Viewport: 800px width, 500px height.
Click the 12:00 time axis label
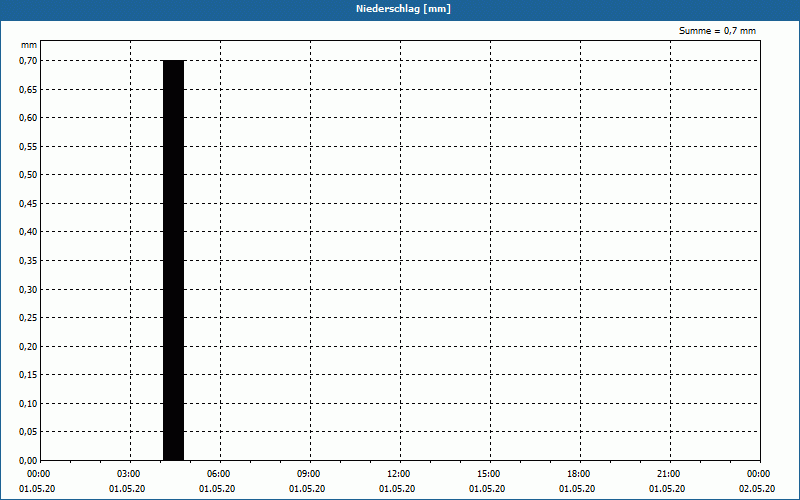point(398,474)
